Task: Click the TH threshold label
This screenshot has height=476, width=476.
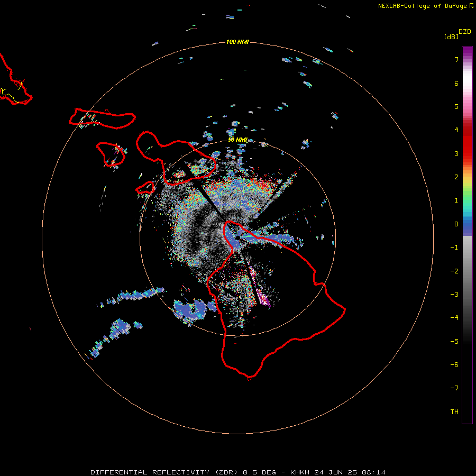Action: [454, 412]
